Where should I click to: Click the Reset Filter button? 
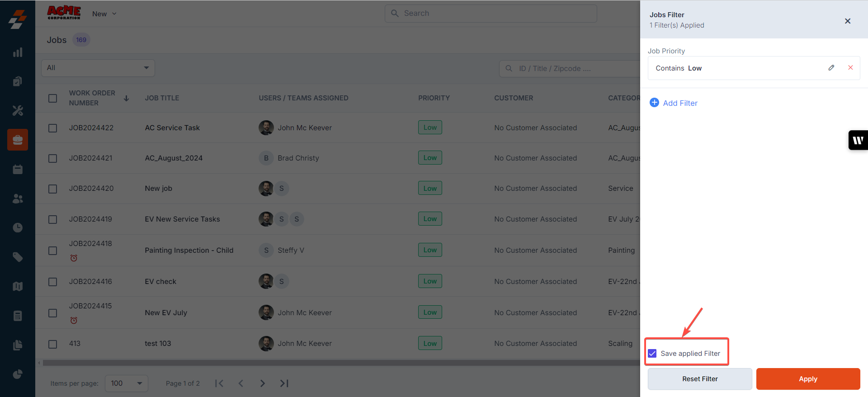point(700,379)
